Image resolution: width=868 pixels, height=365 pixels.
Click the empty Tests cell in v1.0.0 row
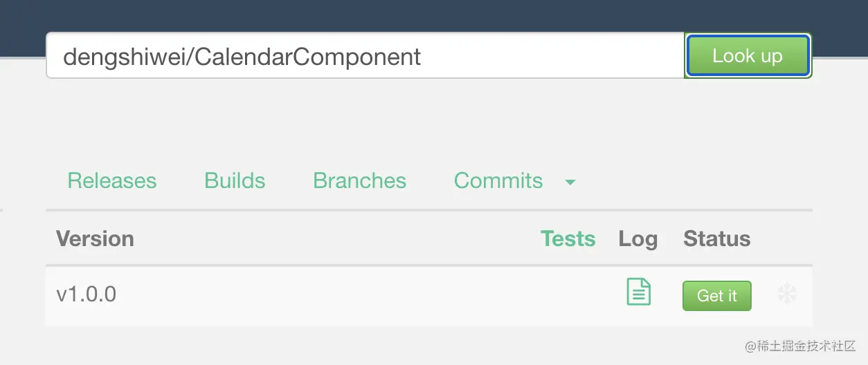pos(568,295)
